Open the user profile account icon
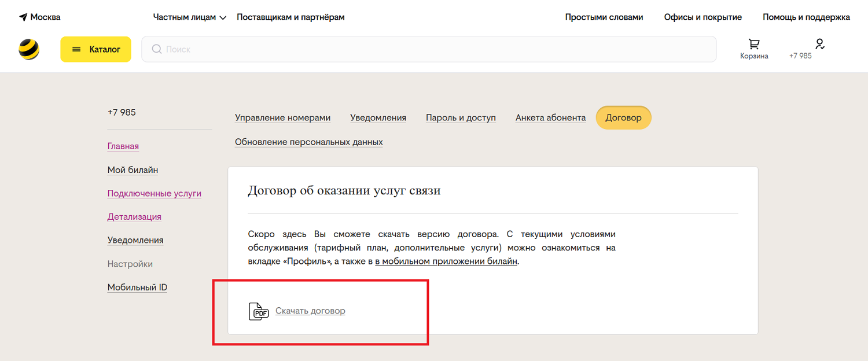868x361 pixels. click(819, 44)
